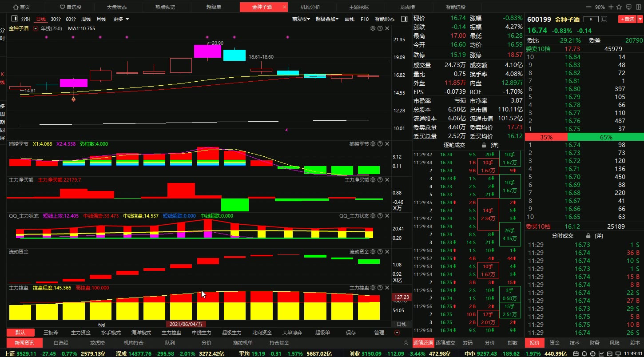The image size is (644, 357).
Task: Click the star favorites icon in top bar
Action: [619, 7]
